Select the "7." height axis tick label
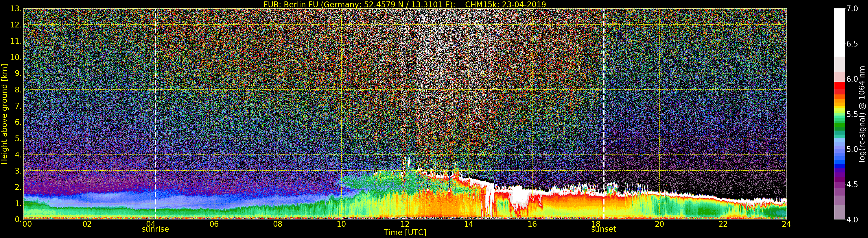 18,106
